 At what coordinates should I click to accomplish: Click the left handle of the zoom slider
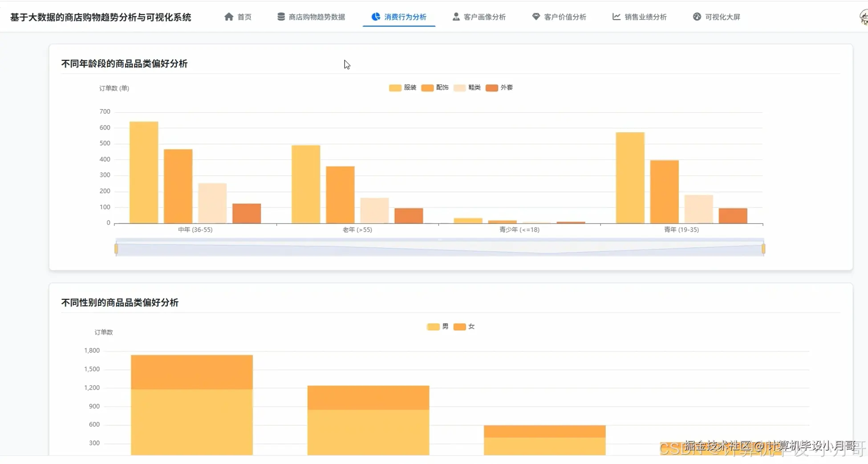[116, 248]
